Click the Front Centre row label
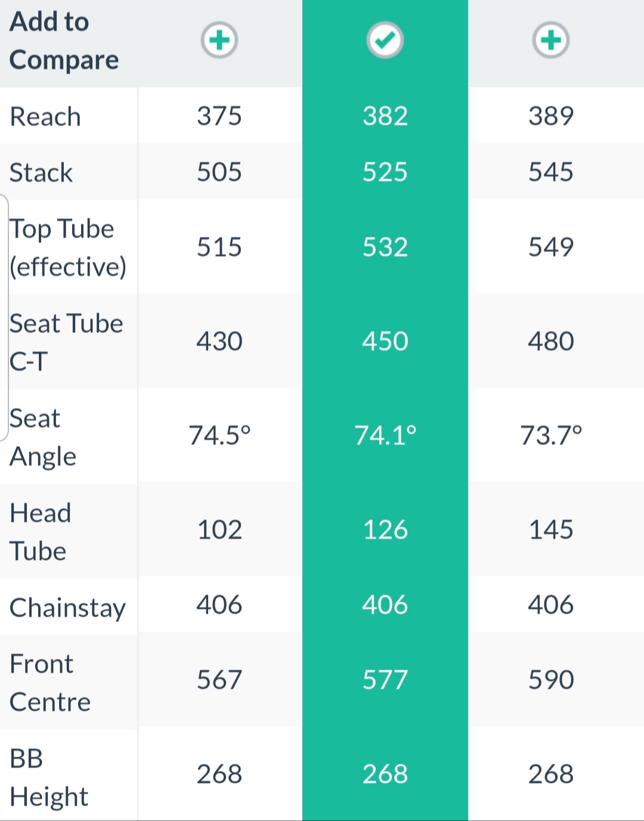The image size is (644, 821). (50, 683)
